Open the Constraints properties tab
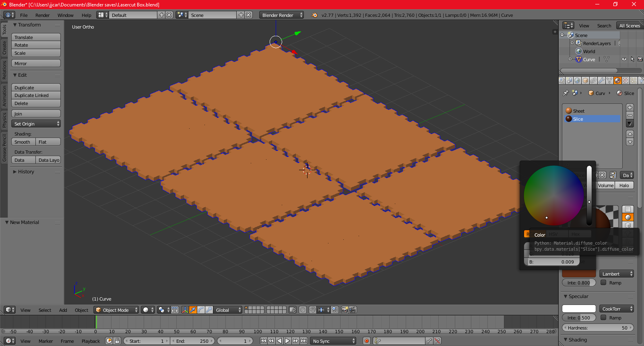 594,80
